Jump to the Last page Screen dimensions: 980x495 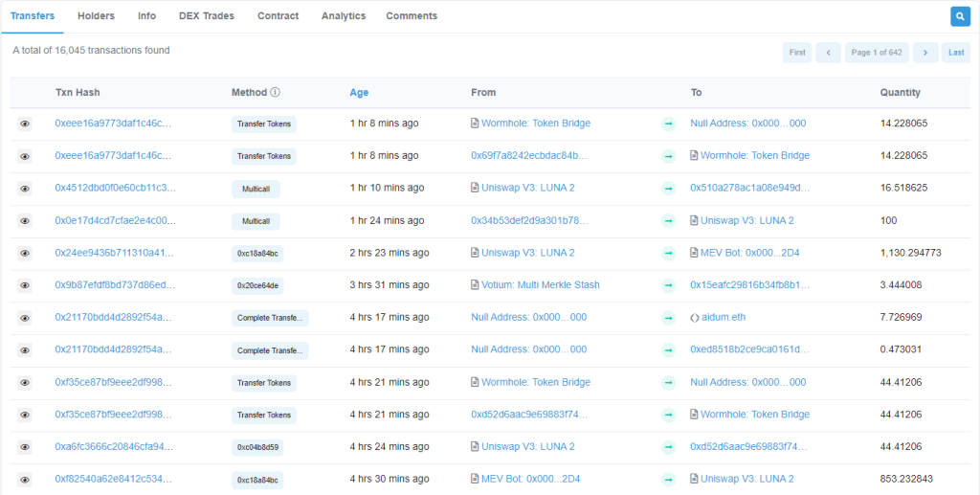(956, 53)
